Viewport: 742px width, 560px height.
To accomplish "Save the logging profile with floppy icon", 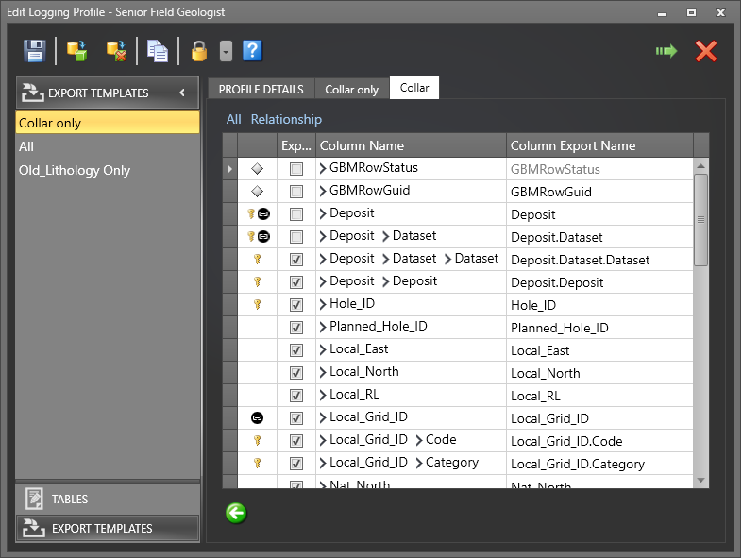I will 35,51.
